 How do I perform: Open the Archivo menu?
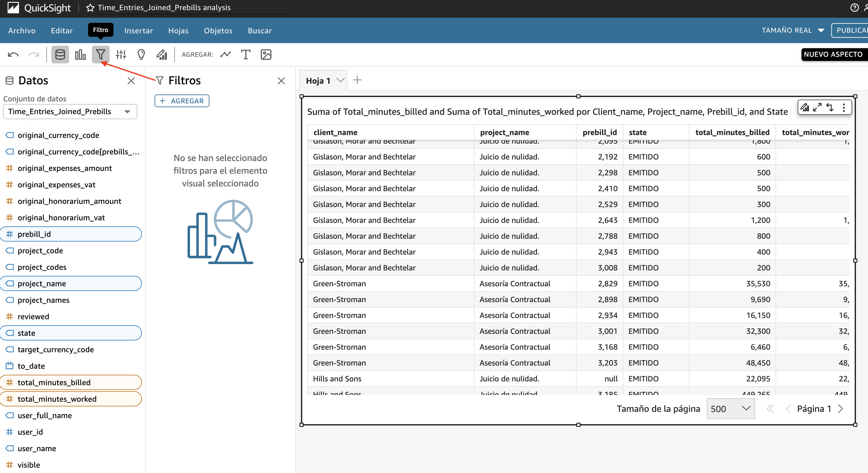pyautogui.click(x=22, y=31)
